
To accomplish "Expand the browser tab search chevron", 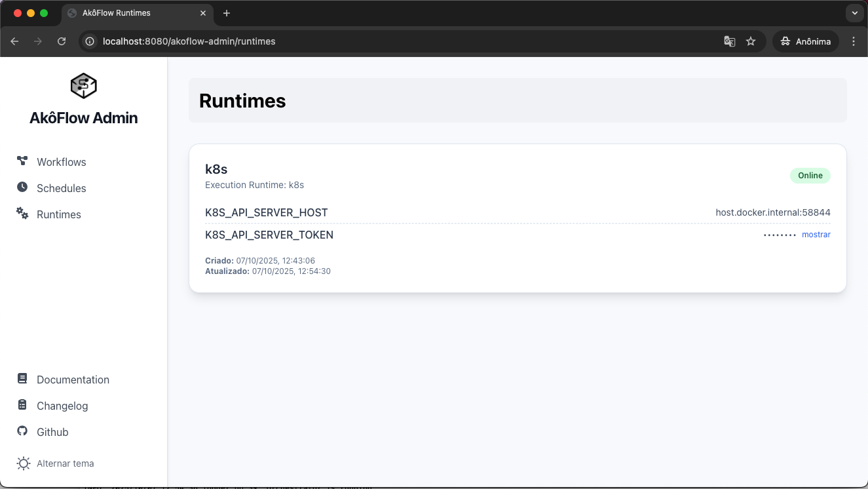I will click(854, 13).
